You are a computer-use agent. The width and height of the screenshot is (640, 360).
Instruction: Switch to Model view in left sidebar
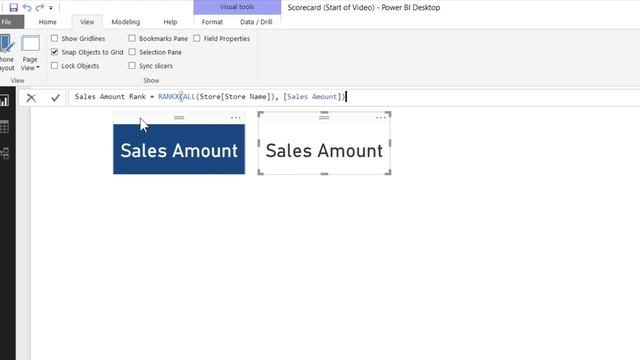coord(5,153)
